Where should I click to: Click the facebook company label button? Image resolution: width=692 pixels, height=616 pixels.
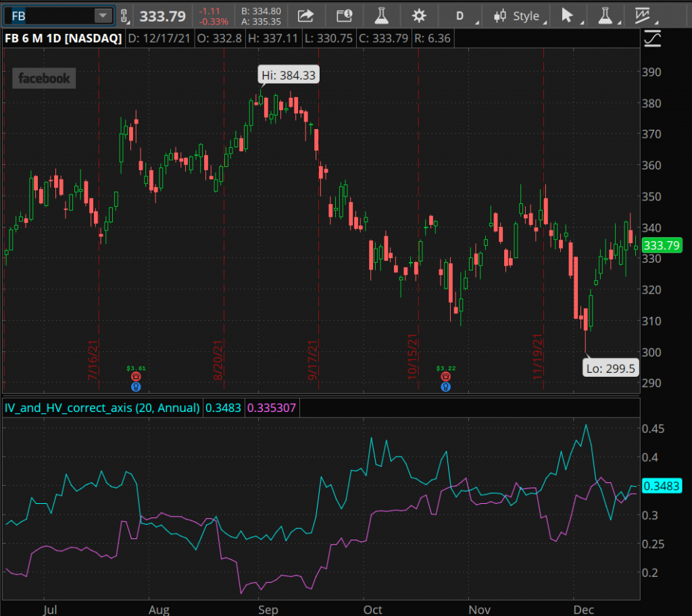pos(44,78)
